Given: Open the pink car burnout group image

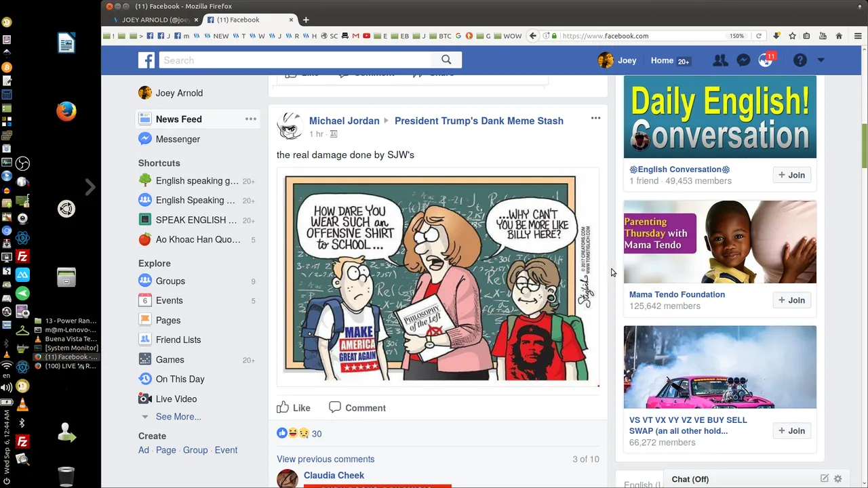Looking at the screenshot, I should (720, 367).
